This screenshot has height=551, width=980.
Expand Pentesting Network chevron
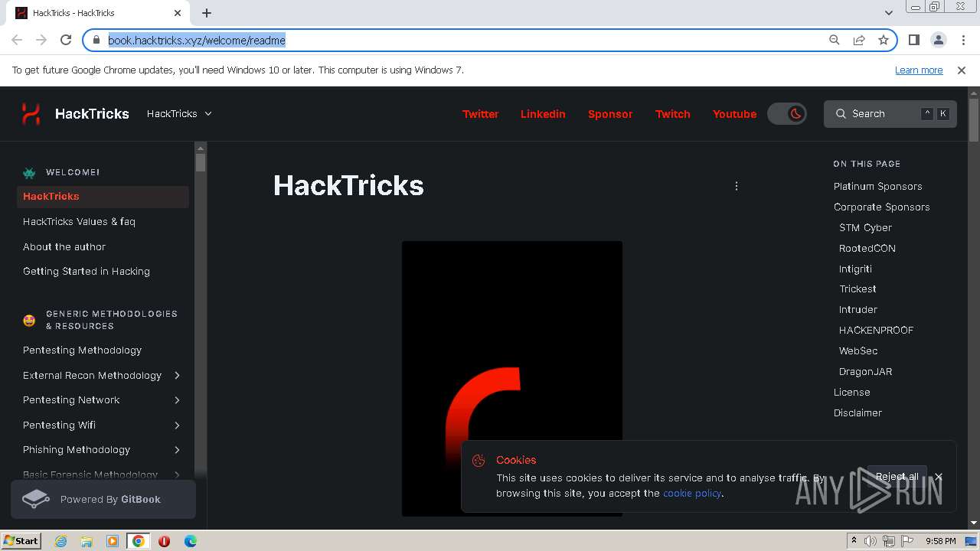[x=177, y=400]
